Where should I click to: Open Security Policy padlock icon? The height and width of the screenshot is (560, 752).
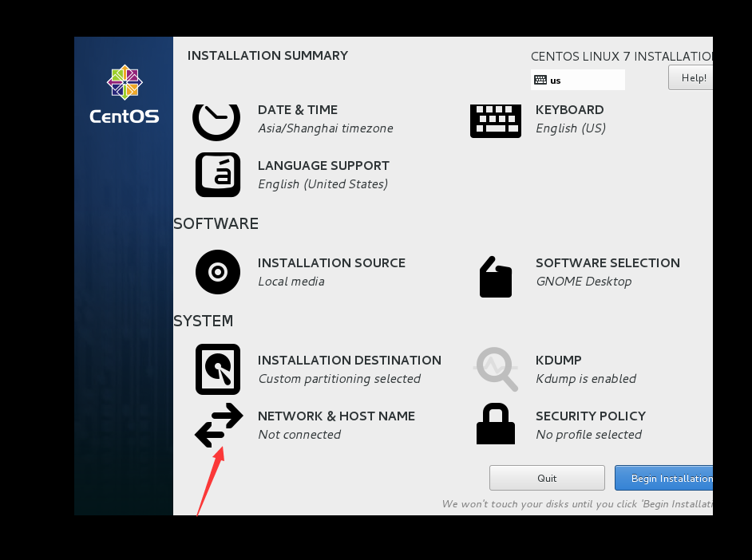pos(496,424)
